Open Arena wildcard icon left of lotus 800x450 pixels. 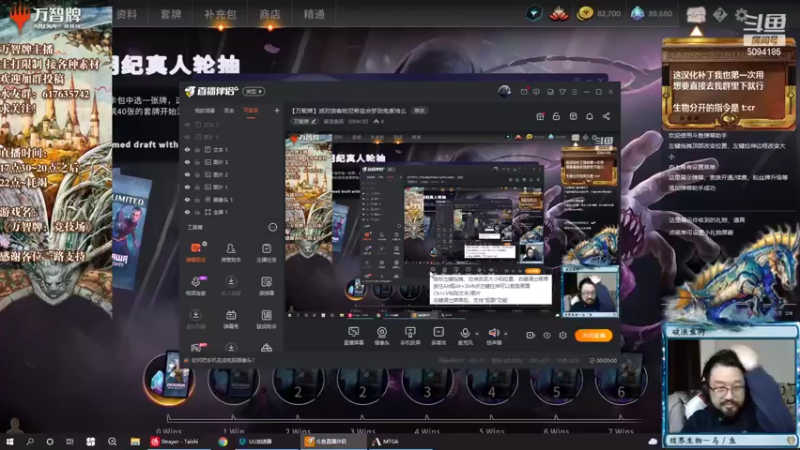point(534,13)
